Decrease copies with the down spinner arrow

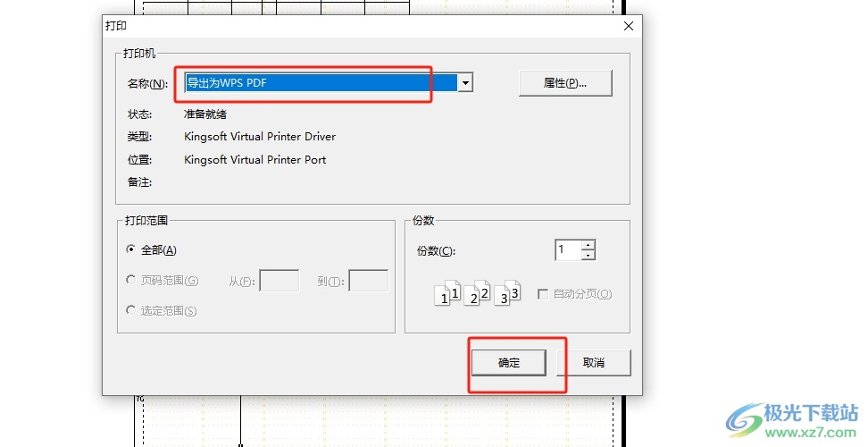(588, 256)
